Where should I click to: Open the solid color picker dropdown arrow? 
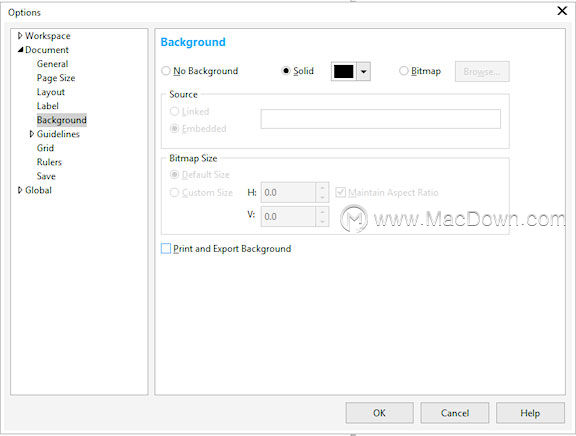pyautogui.click(x=363, y=71)
